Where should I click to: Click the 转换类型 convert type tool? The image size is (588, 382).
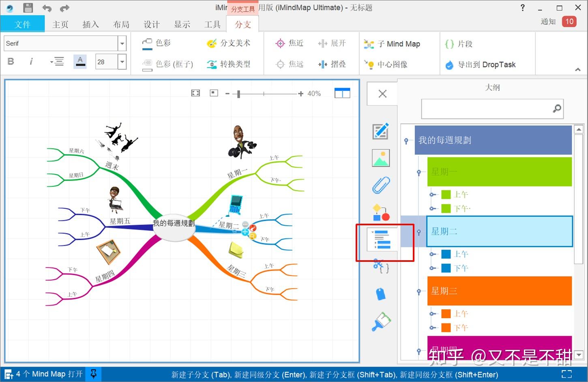[x=229, y=64]
